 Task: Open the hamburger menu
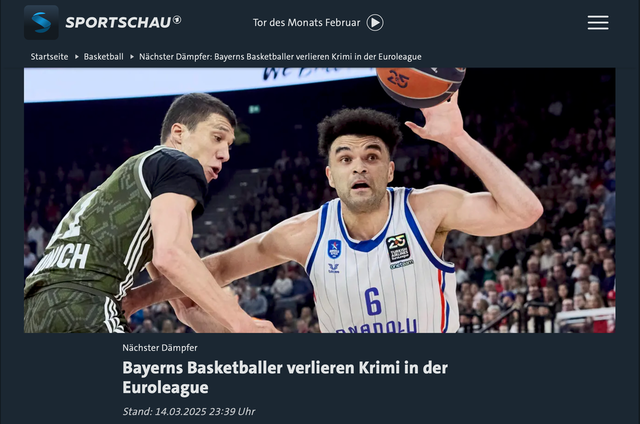click(598, 22)
